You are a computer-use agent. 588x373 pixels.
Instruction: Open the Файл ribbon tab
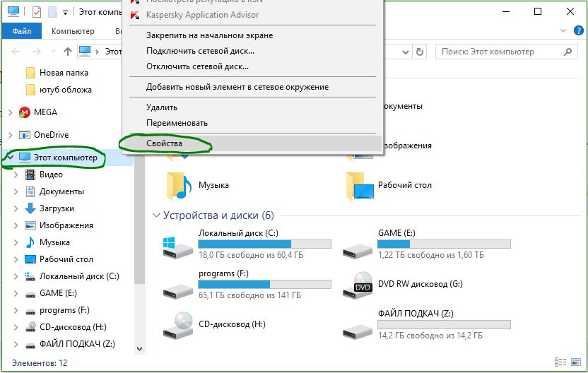click(21, 31)
